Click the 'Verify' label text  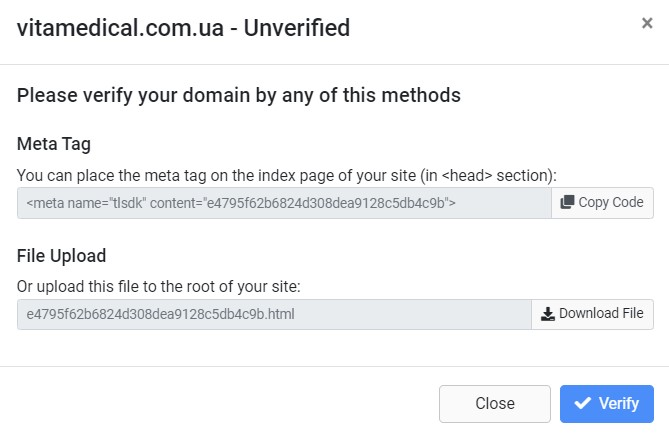pos(619,404)
